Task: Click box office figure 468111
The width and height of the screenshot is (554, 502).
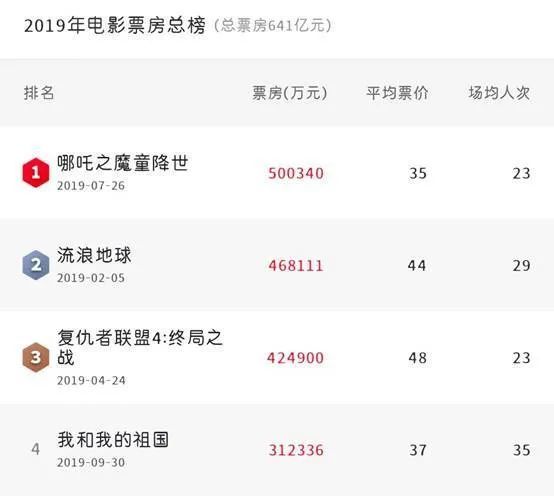Action: coord(296,266)
